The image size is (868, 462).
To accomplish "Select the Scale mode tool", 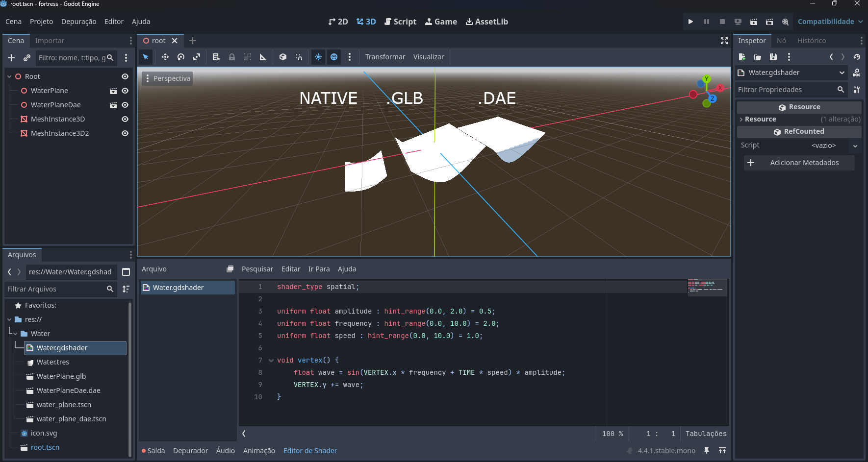I will click(x=197, y=57).
